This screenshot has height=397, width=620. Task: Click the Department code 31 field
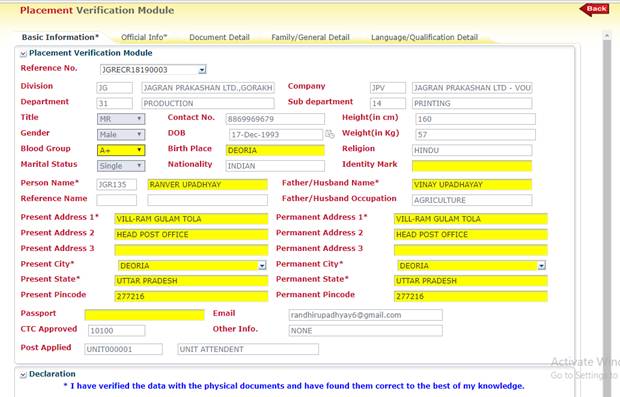tap(115, 103)
